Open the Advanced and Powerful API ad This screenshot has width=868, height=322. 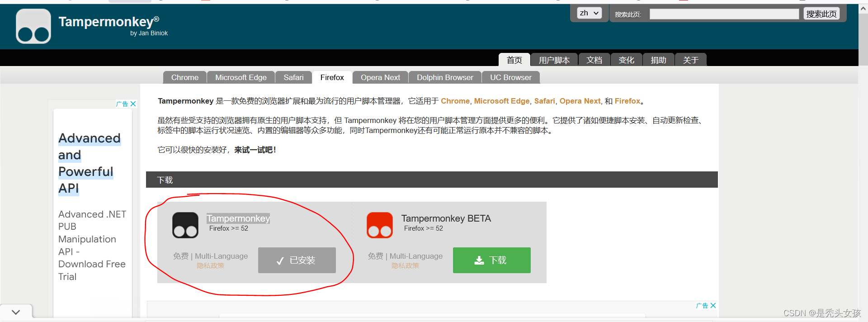point(90,163)
